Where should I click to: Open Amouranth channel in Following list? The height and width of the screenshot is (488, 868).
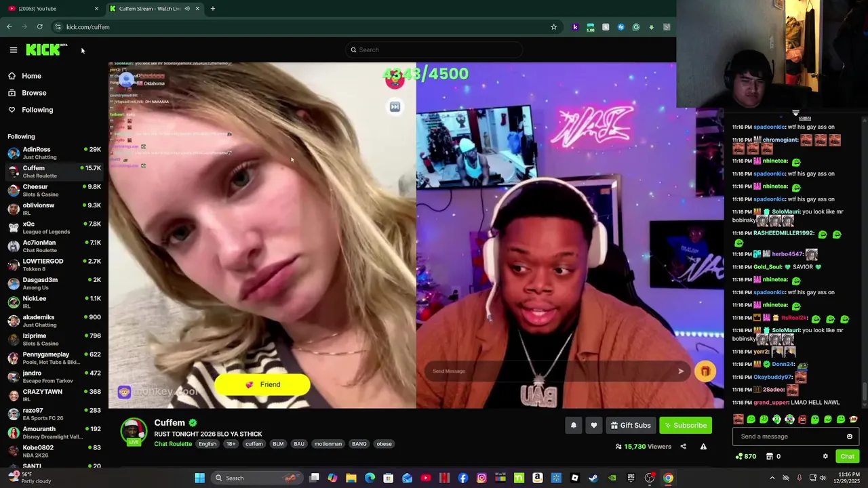pyautogui.click(x=54, y=432)
